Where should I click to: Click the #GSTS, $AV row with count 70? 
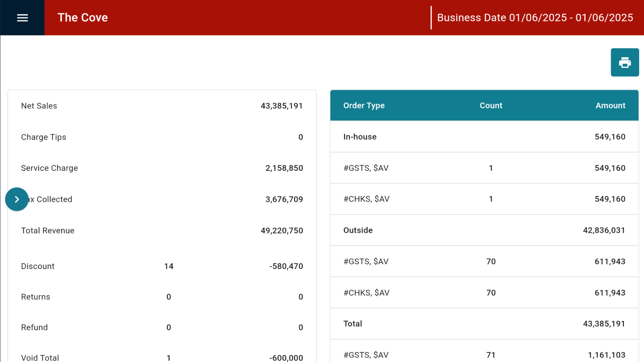pos(366,262)
